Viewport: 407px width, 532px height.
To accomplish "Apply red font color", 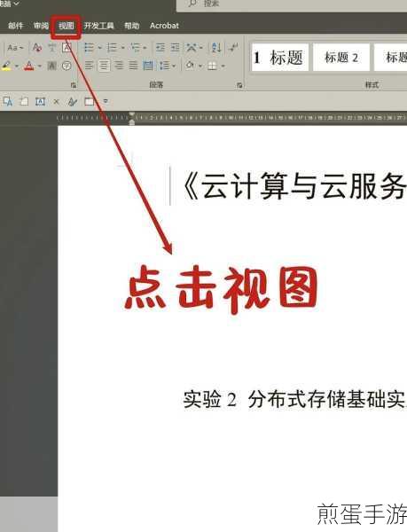I will (x=29, y=66).
